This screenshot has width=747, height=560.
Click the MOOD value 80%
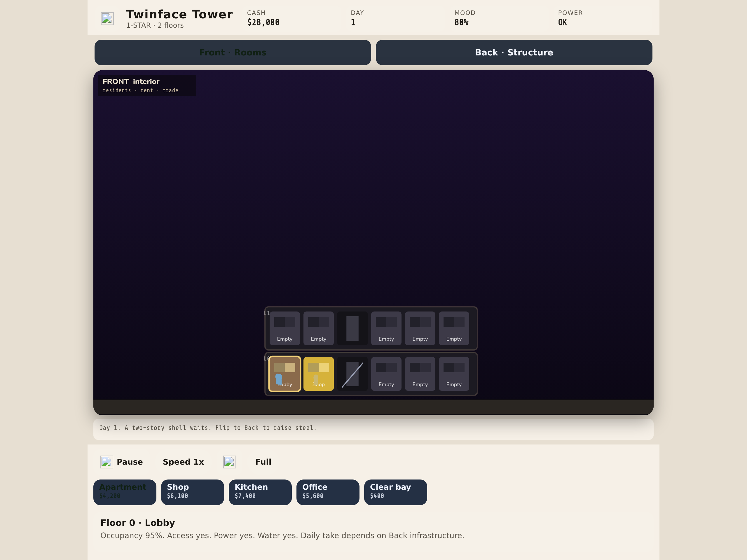coord(461,22)
